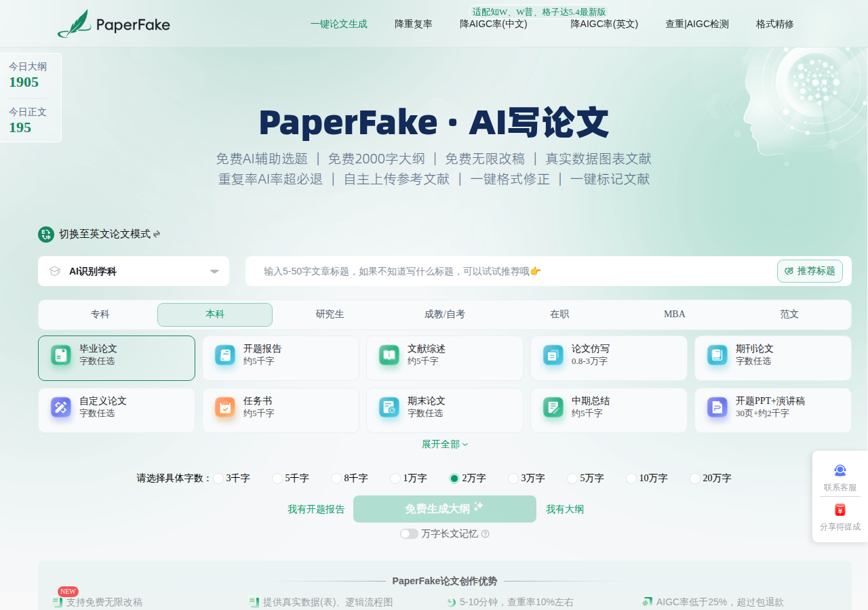Open 降重复率 in top navigation
This screenshot has width=868, height=610.
(x=414, y=24)
